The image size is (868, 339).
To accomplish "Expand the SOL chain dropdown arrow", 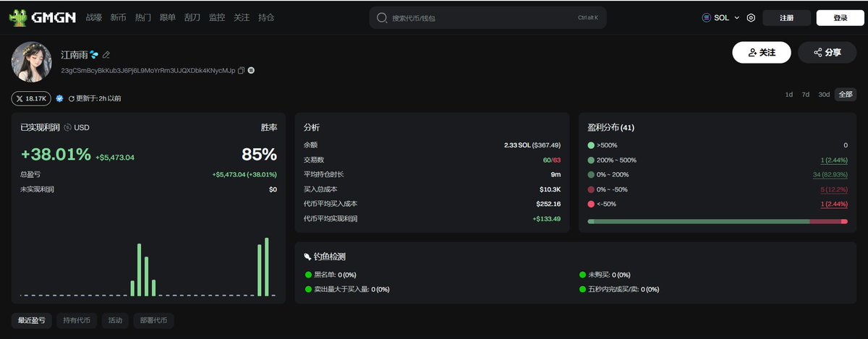I will (736, 18).
